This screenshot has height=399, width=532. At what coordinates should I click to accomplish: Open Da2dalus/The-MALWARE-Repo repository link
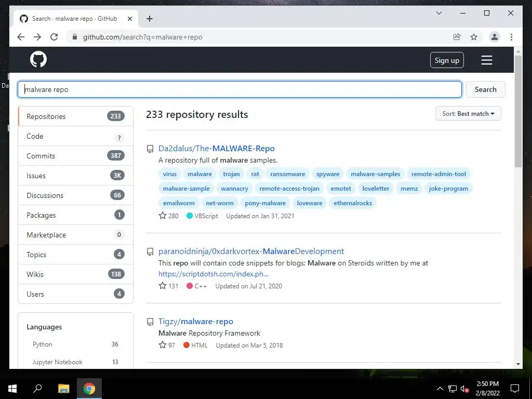tap(217, 148)
